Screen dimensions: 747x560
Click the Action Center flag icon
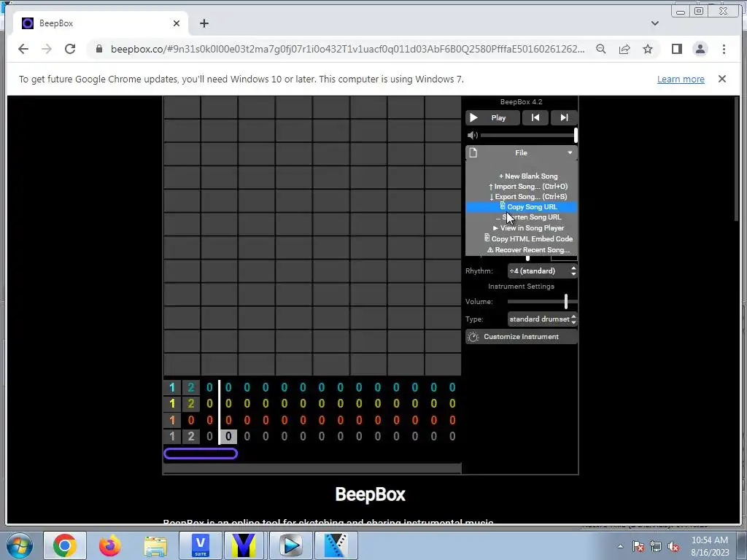click(638, 546)
